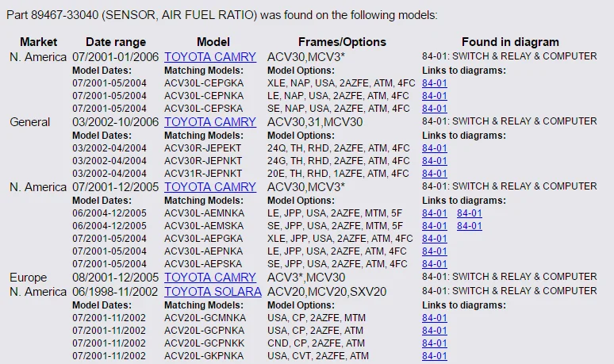Select model code ACV20L-GCPNKA

point(204,331)
